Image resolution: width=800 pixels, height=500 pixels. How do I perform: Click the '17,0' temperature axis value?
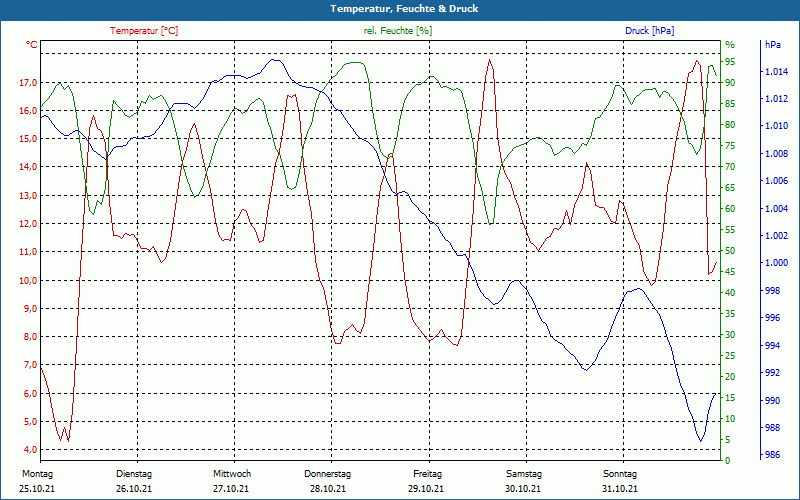(29, 83)
